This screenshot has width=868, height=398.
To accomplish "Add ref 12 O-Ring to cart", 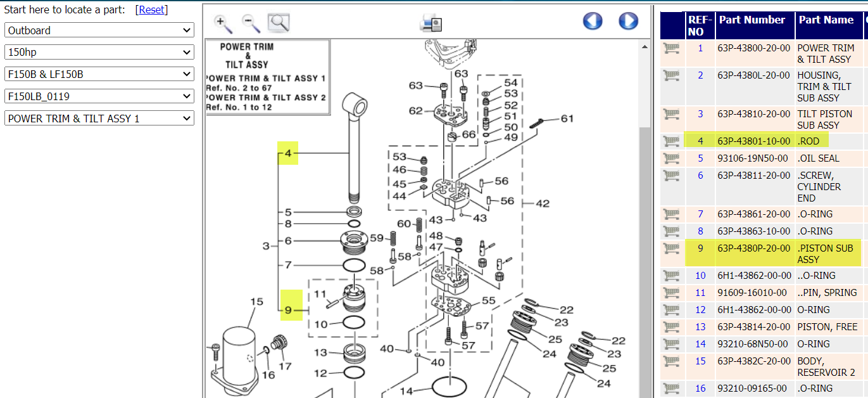I will [671, 310].
